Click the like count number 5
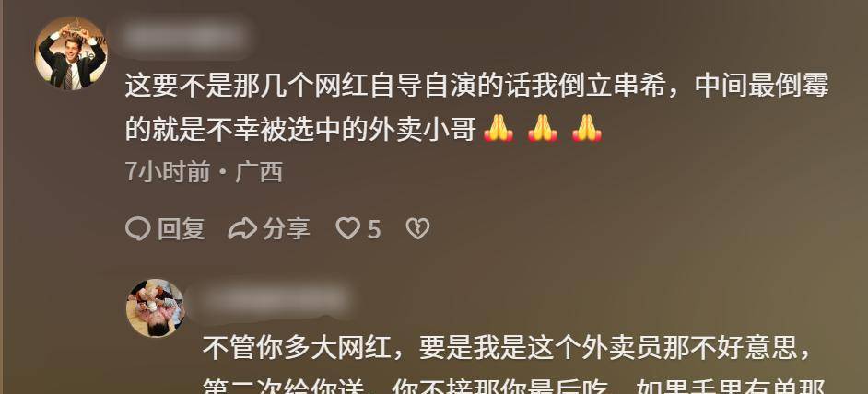 [374, 229]
